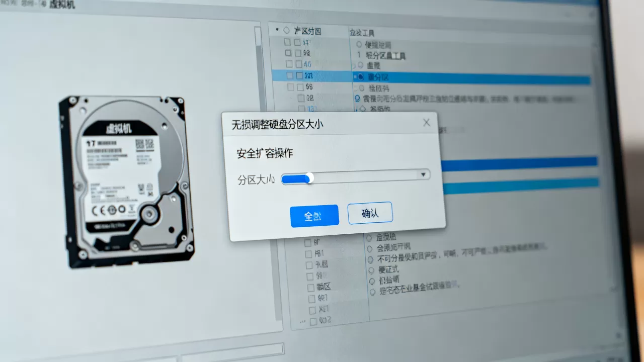Select the radio button on the blue highlighted list row
Screen dimensions: 644x362
pos(360,77)
